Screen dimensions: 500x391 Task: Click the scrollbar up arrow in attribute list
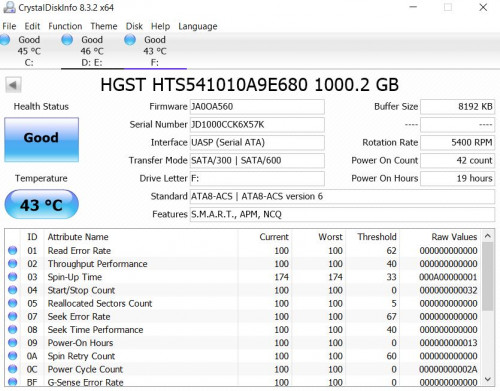(x=488, y=236)
